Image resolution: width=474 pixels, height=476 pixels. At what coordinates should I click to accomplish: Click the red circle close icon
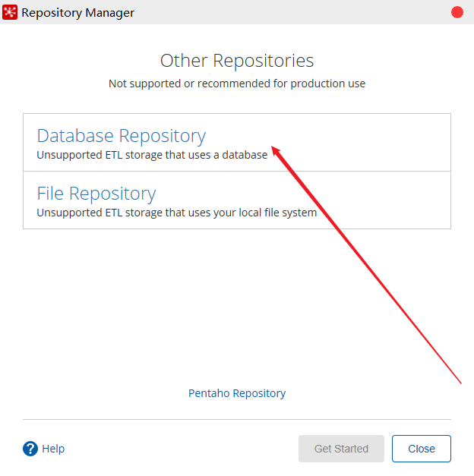pyautogui.click(x=457, y=12)
